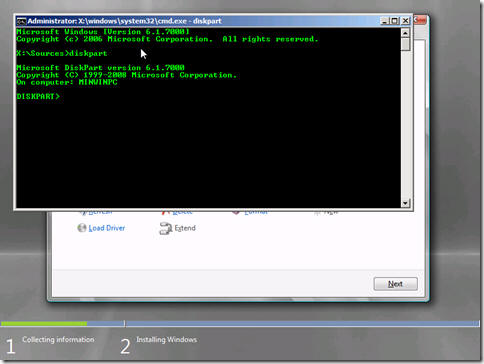The height and width of the screenshot is (364, 484).
Task: Click the green installation progress bar
Action: coord(44,323)
